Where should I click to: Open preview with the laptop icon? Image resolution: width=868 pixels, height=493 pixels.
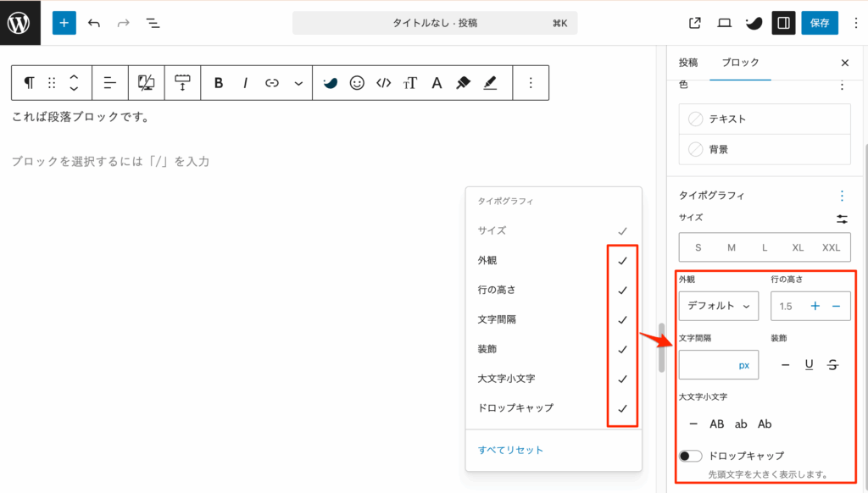tap(724, 23)
